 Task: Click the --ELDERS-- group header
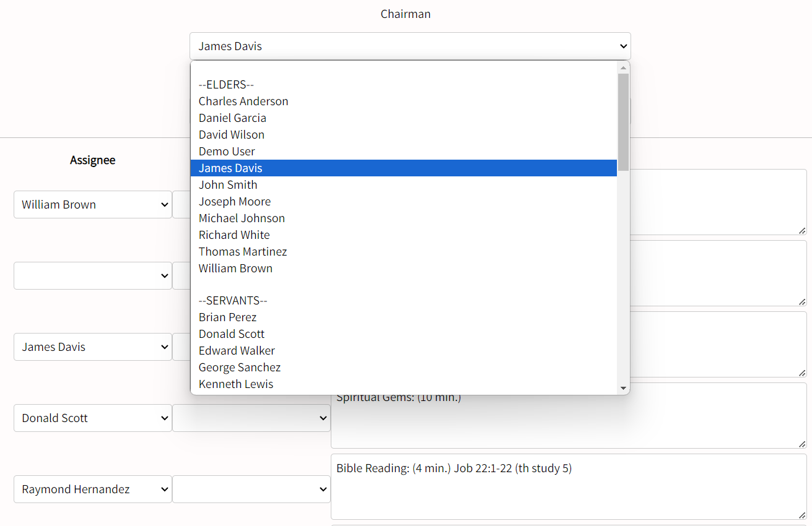[x=404, y=85]
